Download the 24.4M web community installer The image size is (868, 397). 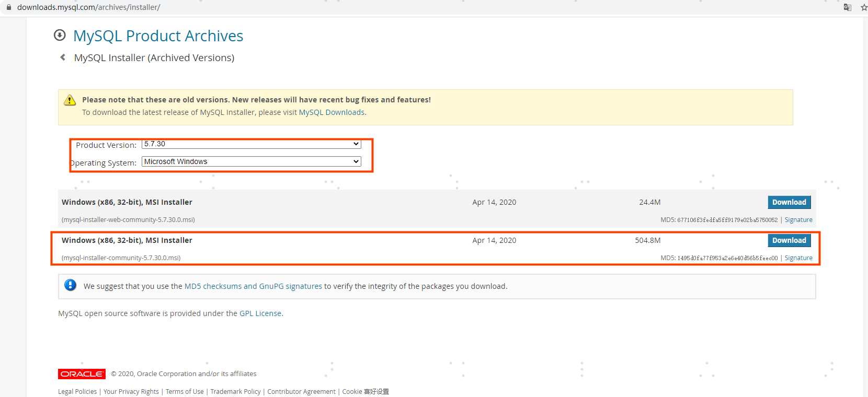pyautogui.click(x=789, y=202)
